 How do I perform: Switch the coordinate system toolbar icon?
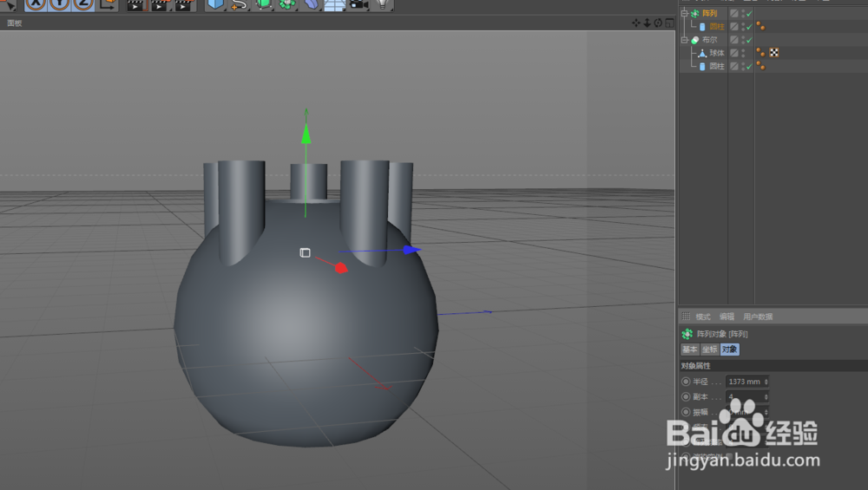pos(108,4)
